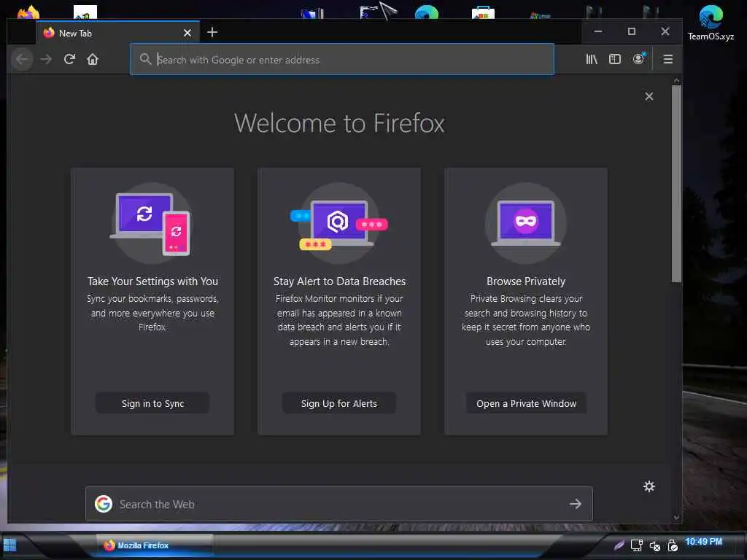Viewport: 747px width, 560px height.
Task: Go back to the previous page
Action: coord(22,60)
